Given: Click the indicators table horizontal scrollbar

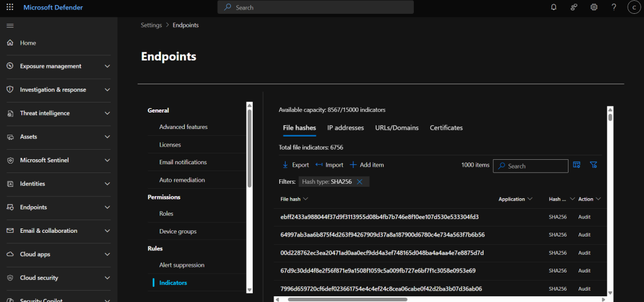Looking at the screenshot, I should pos(347,299).
